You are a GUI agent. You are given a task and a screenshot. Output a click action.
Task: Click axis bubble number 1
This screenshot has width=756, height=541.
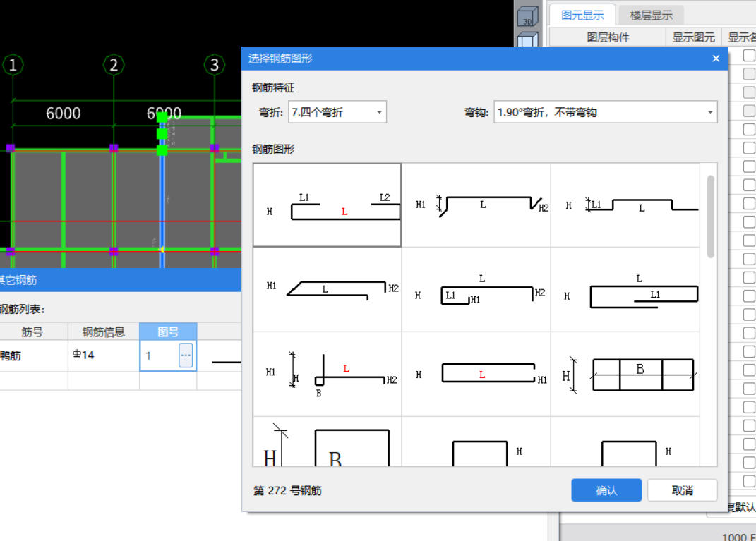(13, 65)
